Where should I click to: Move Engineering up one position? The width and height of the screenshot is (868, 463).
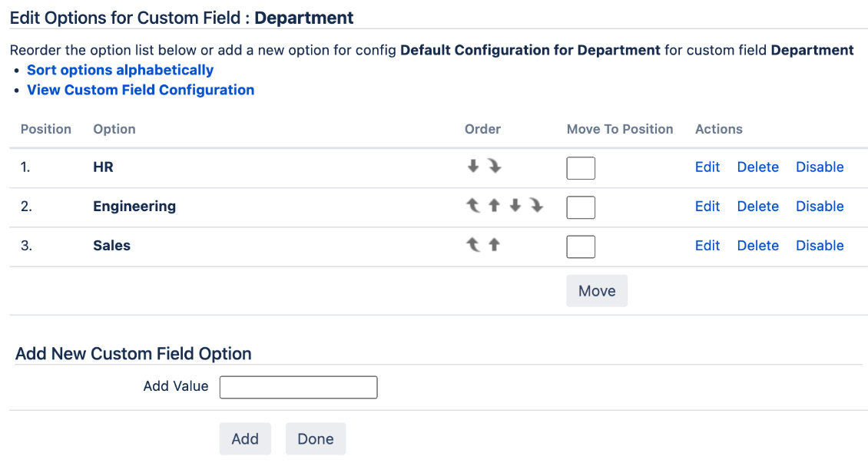492,207
